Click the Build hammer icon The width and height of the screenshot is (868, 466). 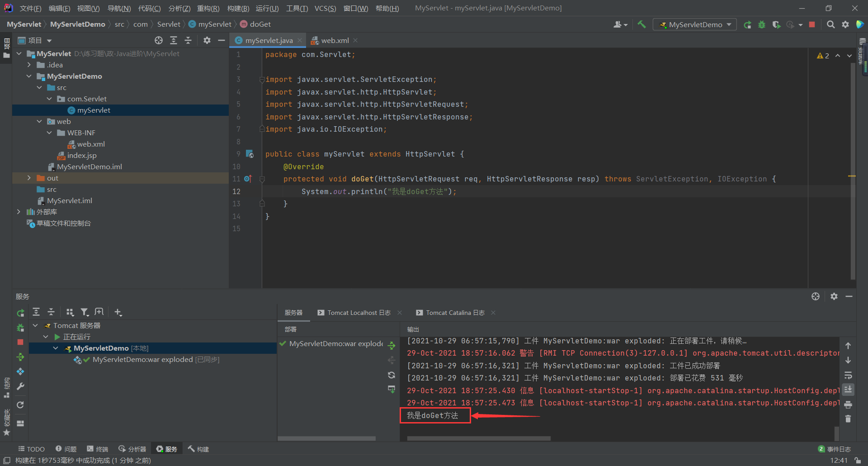point(642,24)
